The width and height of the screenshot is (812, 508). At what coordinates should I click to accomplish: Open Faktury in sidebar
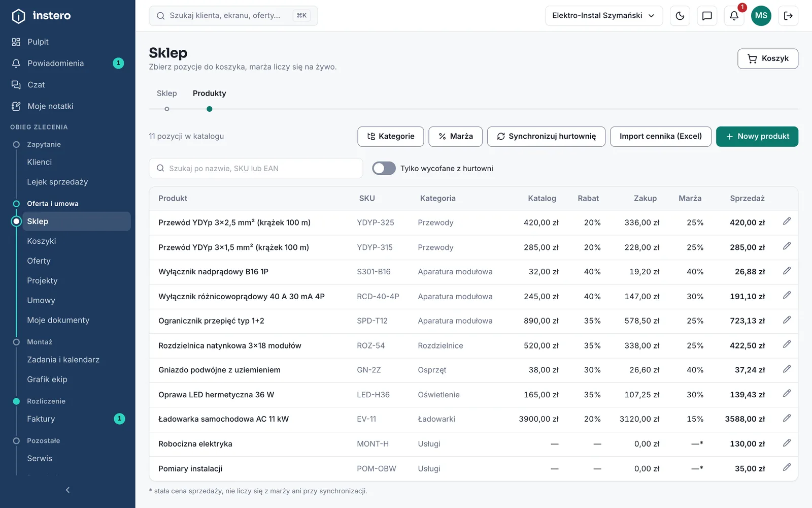pos(41,419)
